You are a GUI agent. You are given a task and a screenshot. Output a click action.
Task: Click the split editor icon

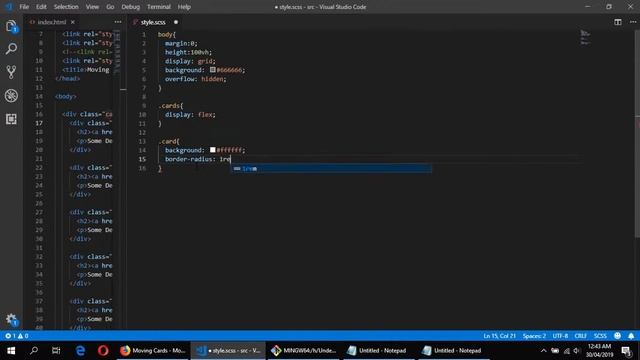coord(618,22)
